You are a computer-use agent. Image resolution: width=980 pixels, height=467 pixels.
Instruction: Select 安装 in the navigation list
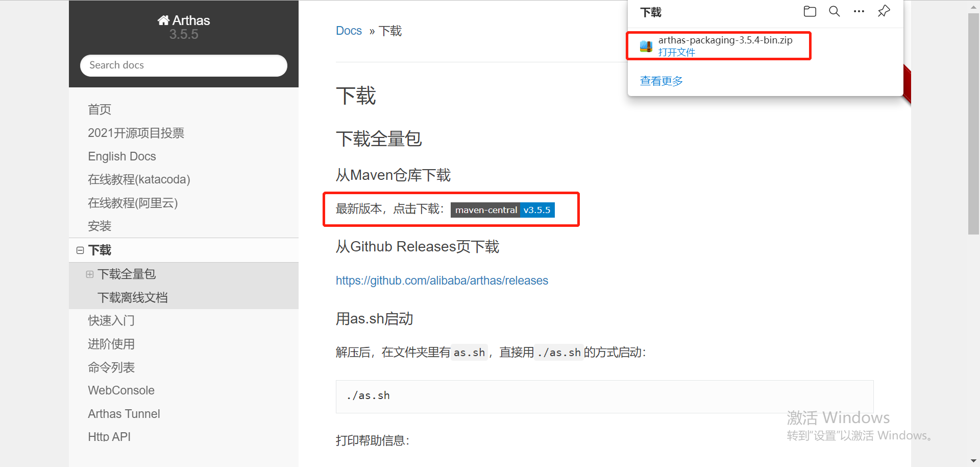[100, 226]
